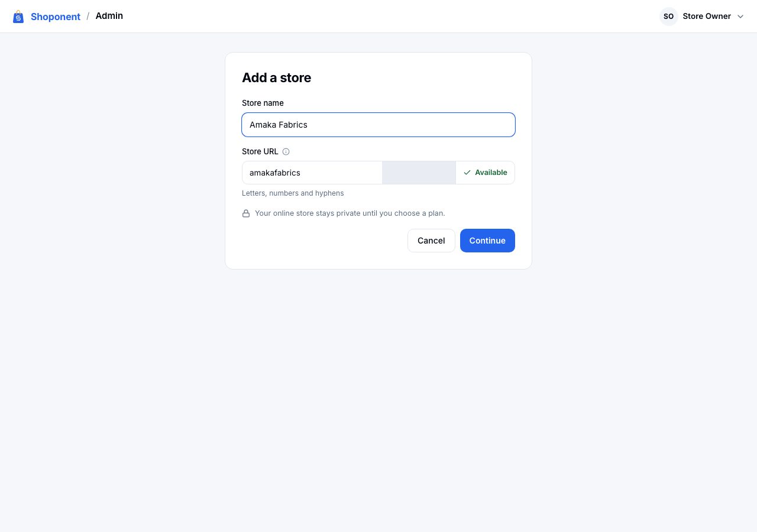This screenshot has width=757, height=532.
Task: Click the Store Owner name label
Action: coord(707,17)
